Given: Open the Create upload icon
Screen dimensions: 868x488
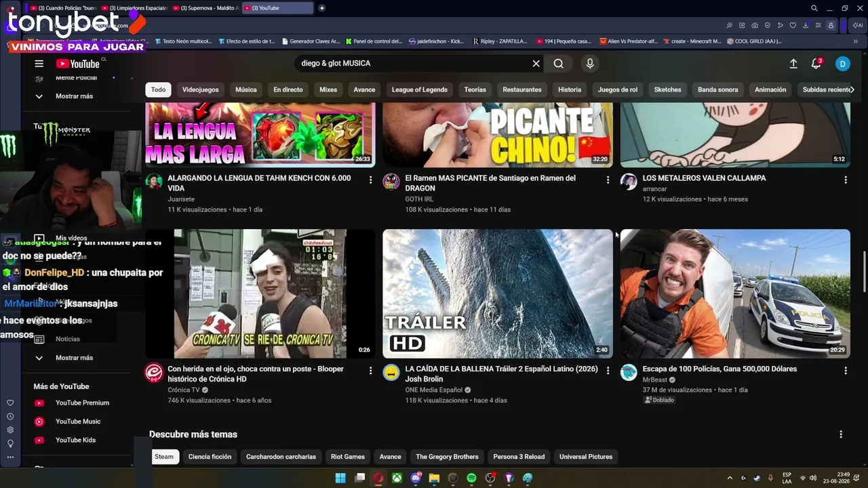Looking at the screenshot, I should [793, 64].
